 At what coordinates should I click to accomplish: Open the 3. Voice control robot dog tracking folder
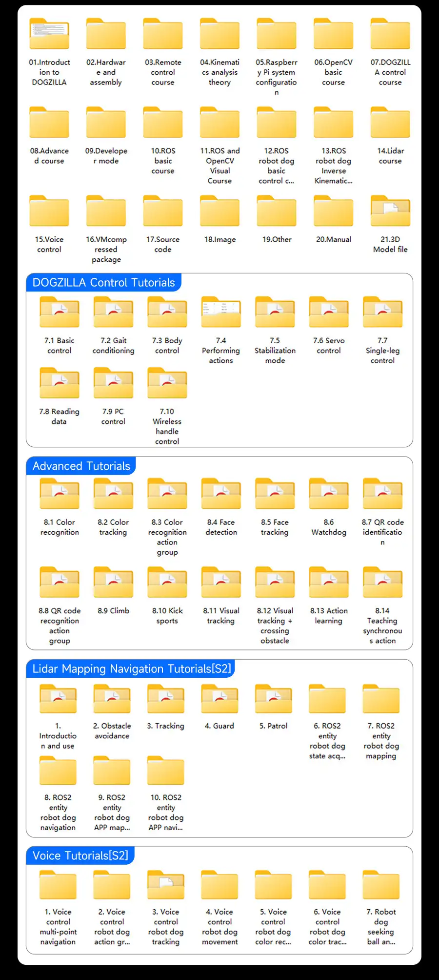[166, 885]
